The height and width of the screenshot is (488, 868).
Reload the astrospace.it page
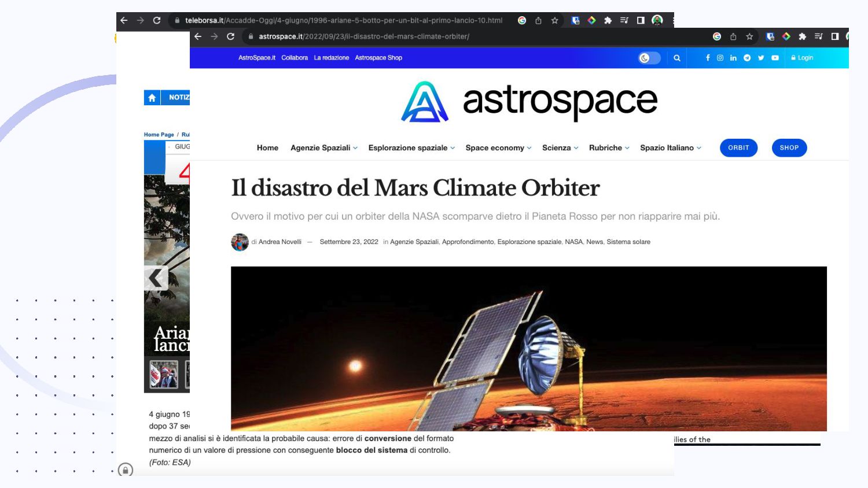click(x=230, y=36)
